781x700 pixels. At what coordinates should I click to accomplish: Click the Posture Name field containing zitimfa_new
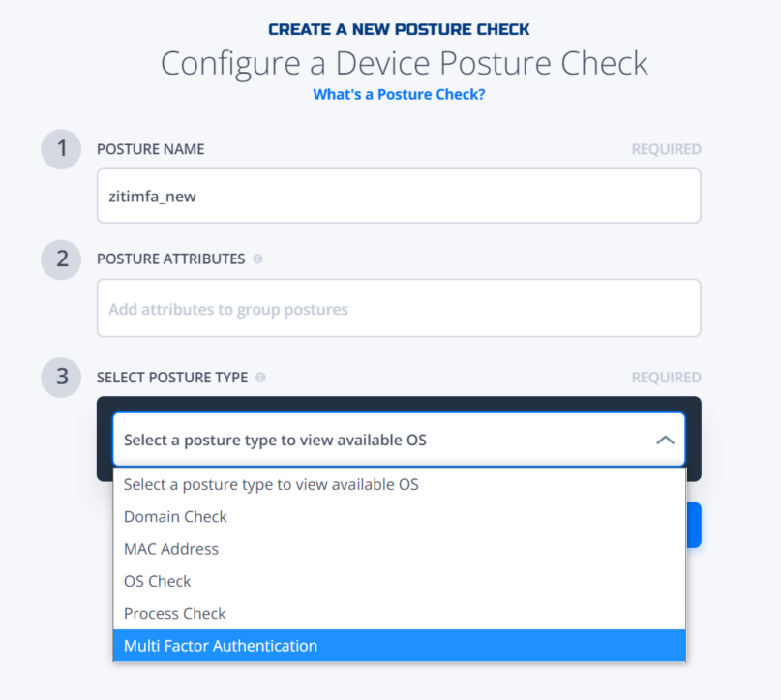[x=399, y=196]
